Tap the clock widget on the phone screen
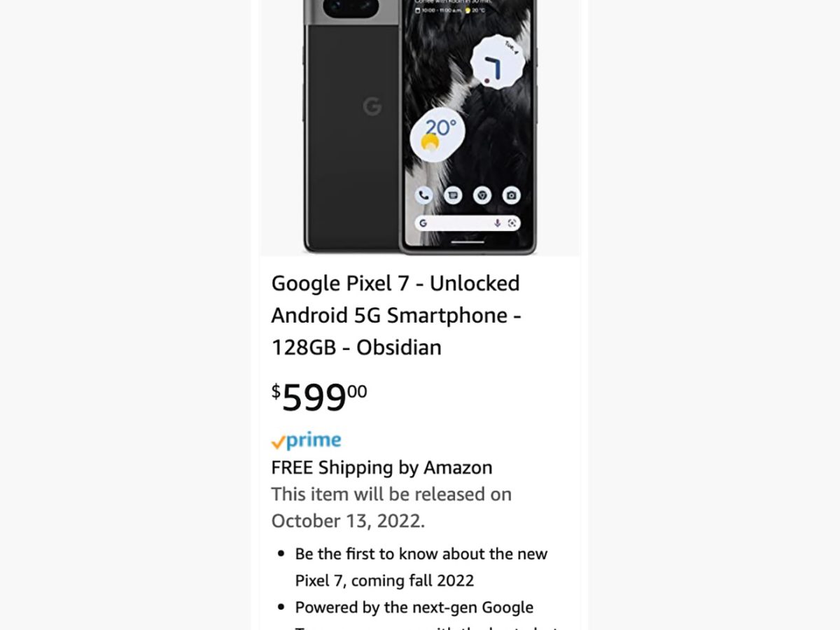Screen dimensions: 840x630 [x=497, y=65]
